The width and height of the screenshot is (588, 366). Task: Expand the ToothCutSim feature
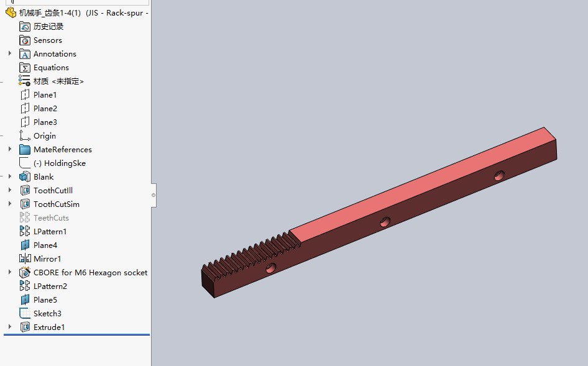coord(10,204)
